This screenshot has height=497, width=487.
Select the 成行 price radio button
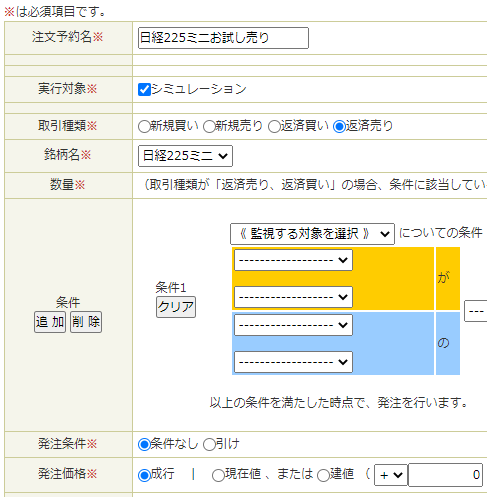(x=144, y=475)
